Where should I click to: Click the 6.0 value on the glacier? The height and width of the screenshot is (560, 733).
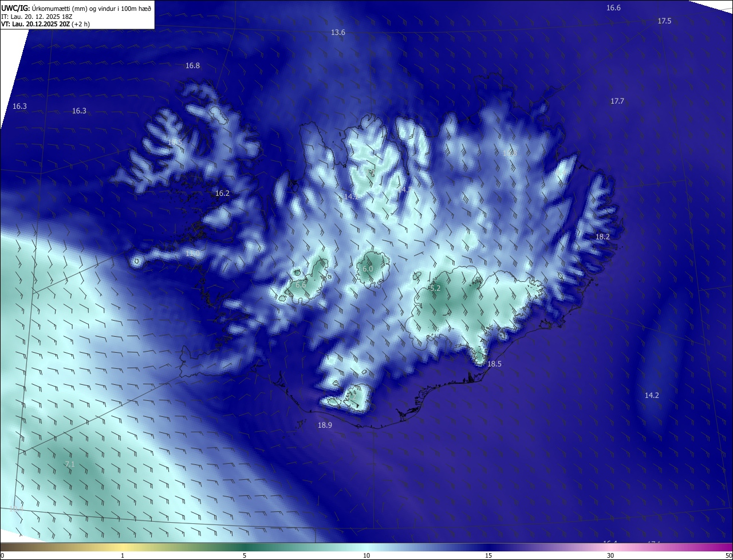pos(368,269)
